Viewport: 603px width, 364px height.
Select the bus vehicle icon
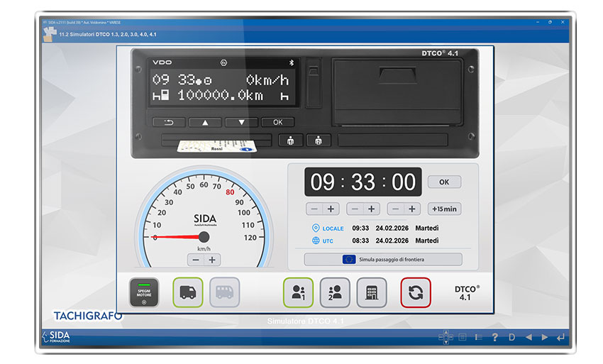click(224, 292)
